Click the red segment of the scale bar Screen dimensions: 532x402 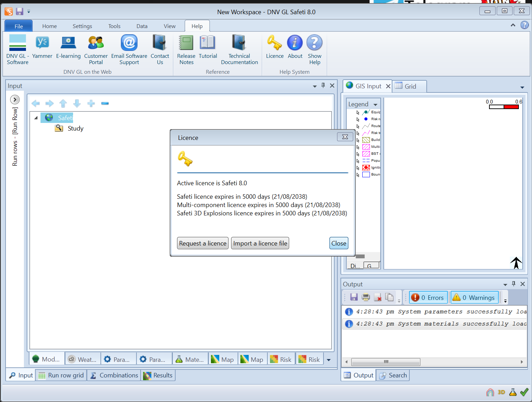click(511, 107)
